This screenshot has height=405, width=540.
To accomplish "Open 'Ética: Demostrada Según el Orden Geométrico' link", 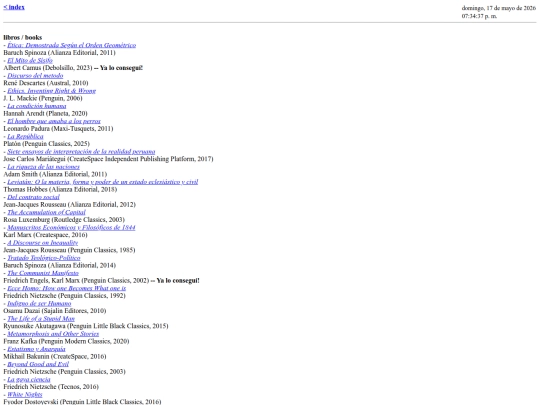I will coord(72,45).
